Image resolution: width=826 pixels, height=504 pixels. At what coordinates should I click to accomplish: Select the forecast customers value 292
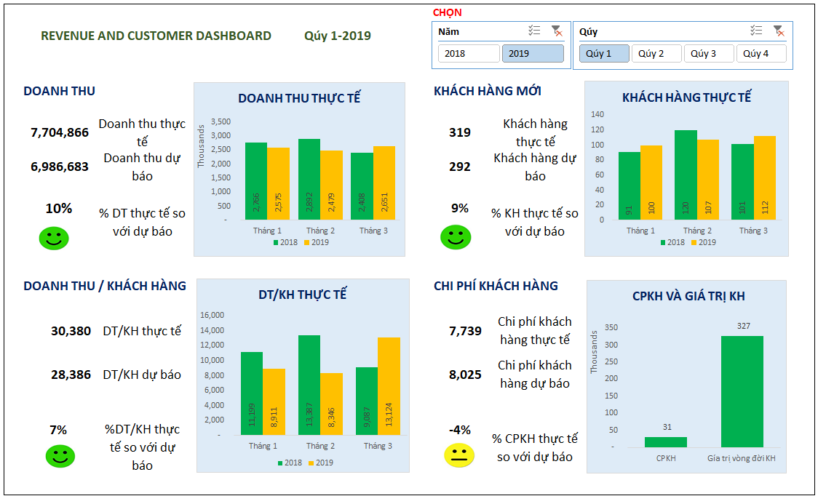(460, 167)
